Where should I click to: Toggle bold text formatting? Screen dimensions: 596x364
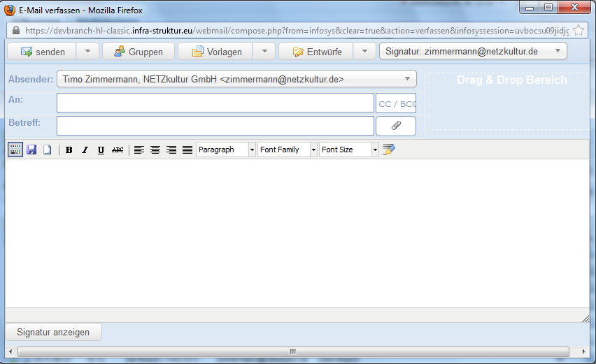[69, 150]
